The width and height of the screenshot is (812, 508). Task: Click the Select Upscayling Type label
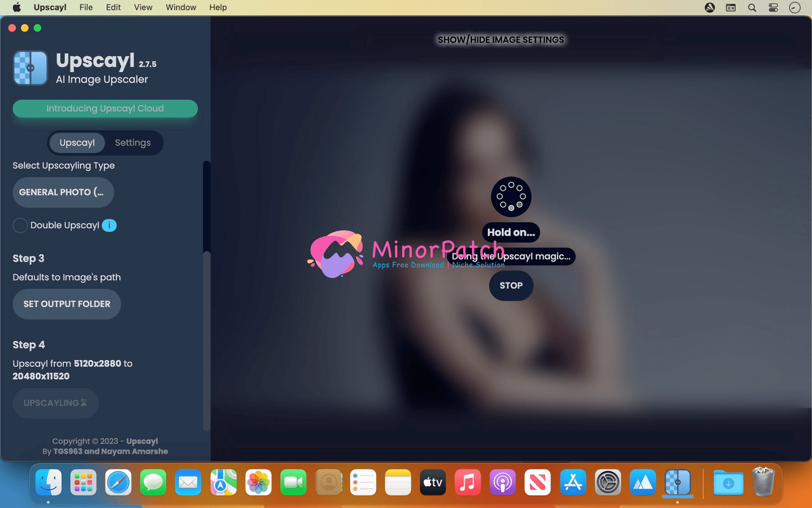(63, 166)
